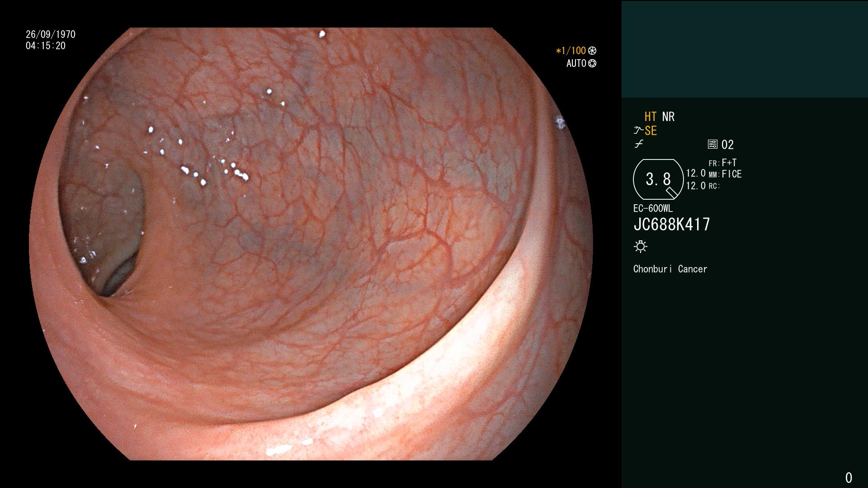Click the serial number JC688K417

point(672,225)
